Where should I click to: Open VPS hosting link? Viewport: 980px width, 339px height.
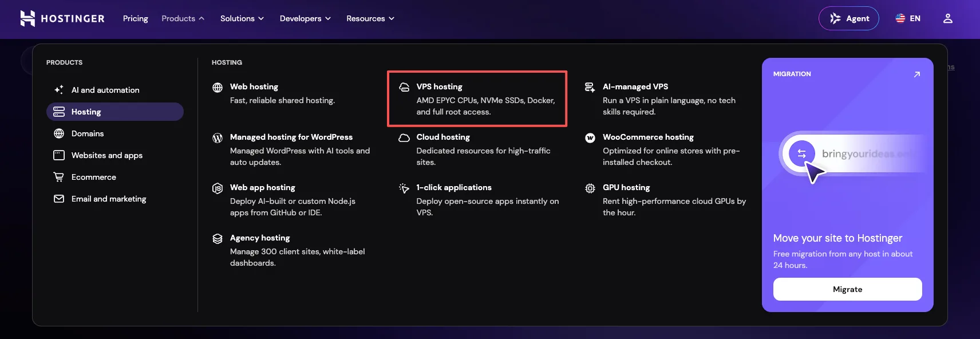coord(440,86)
